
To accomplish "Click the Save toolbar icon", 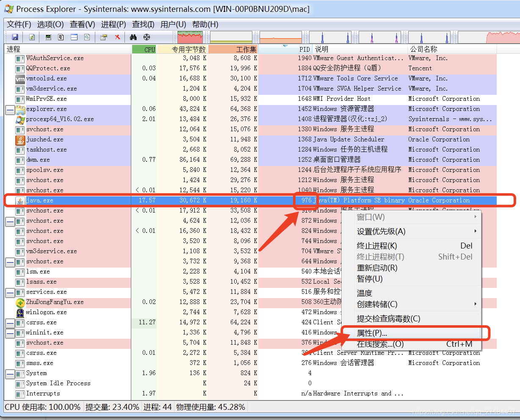I will click(x=15, y=37).
